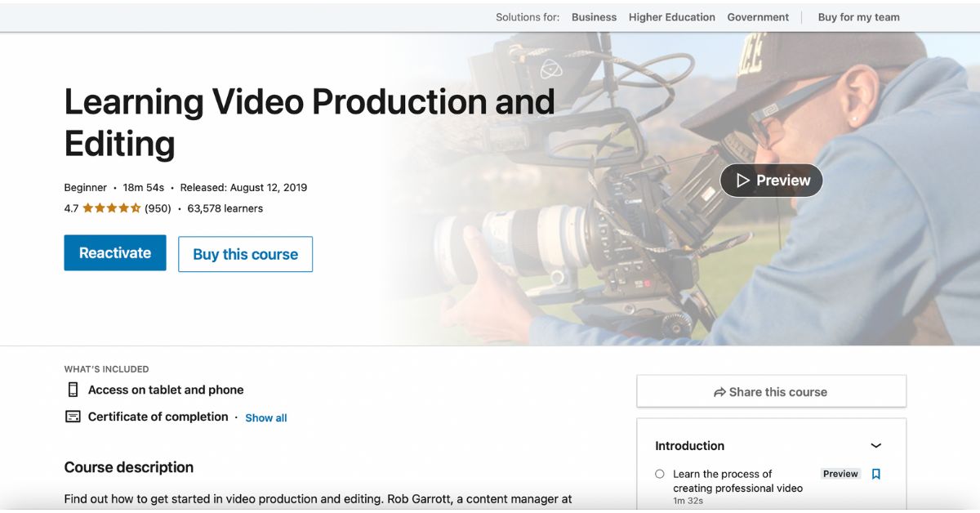Viewport: 980px width, 513px height.
Task: Select the first radio button under Introduction
Action: point(659,474)
